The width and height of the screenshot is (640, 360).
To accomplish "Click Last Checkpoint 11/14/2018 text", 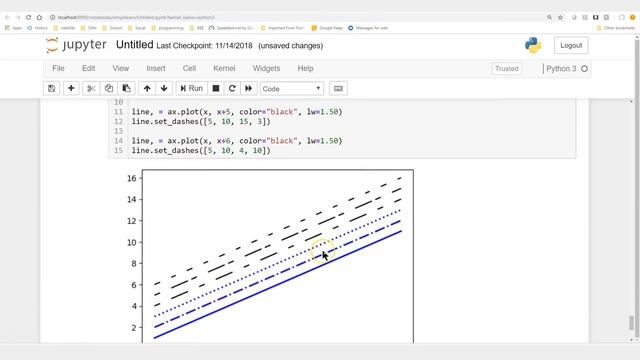I will (204, 46).
